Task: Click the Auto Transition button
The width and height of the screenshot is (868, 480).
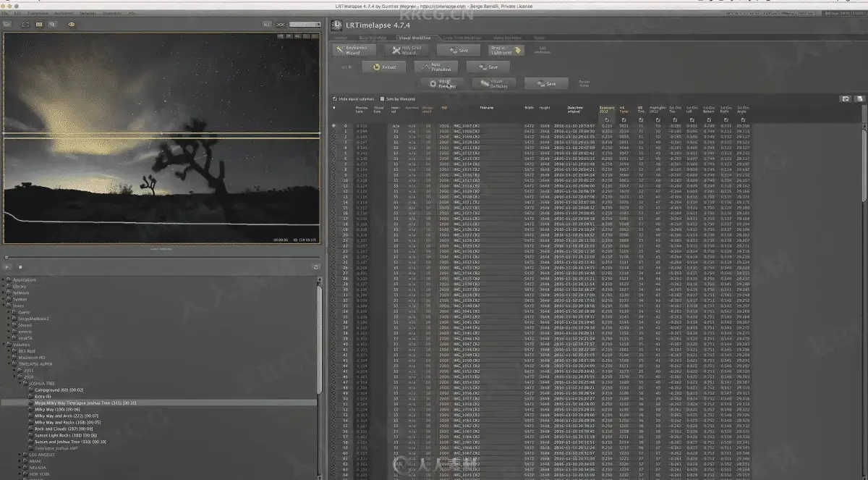Action: (436, 67)
